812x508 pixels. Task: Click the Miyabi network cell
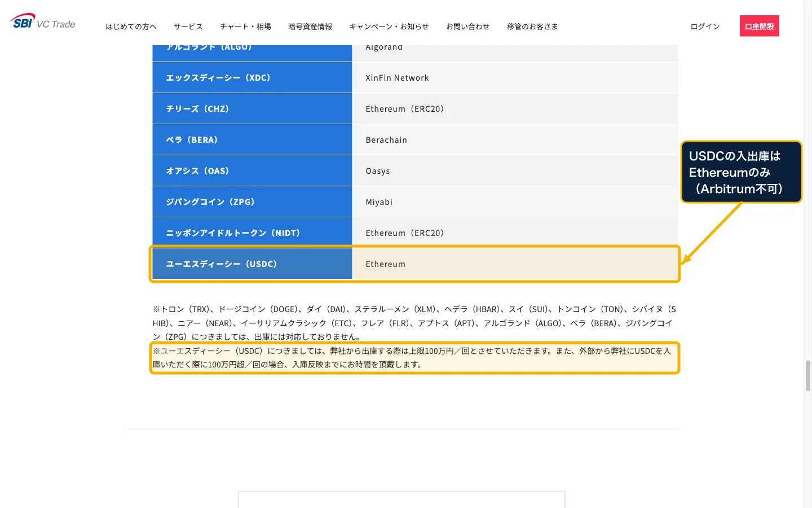(515, 202)
